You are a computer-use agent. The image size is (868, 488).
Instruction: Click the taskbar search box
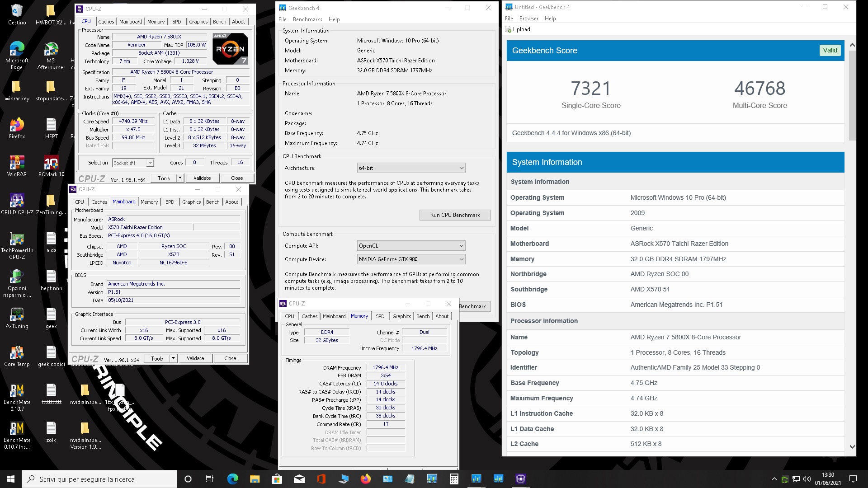(99, 479)
